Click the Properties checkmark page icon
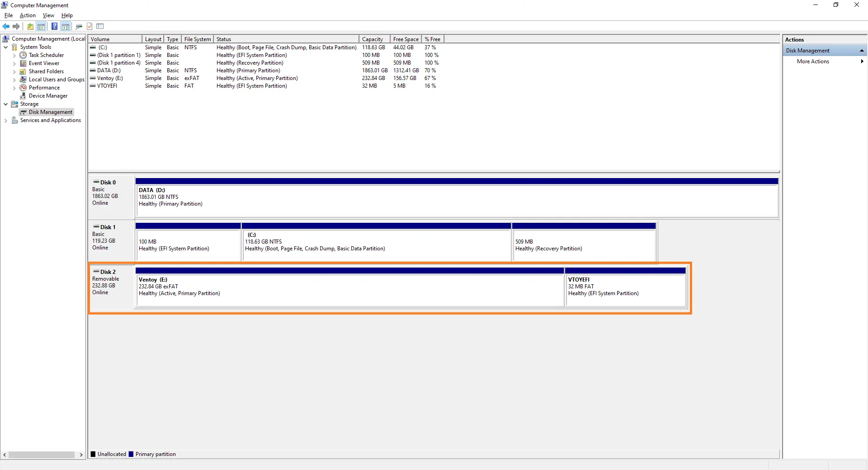This screenshot has width=868, height=470. click(90, 26)
